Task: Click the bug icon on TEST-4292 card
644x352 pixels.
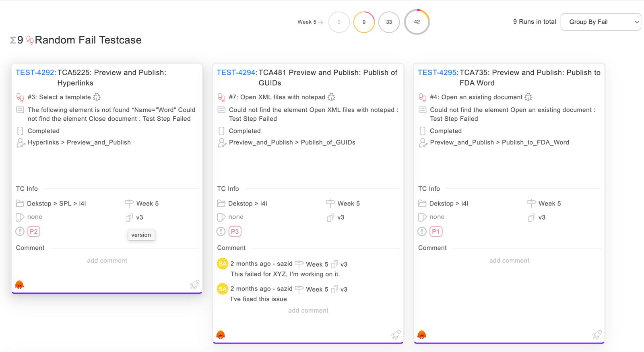Action: pos(97,97)
